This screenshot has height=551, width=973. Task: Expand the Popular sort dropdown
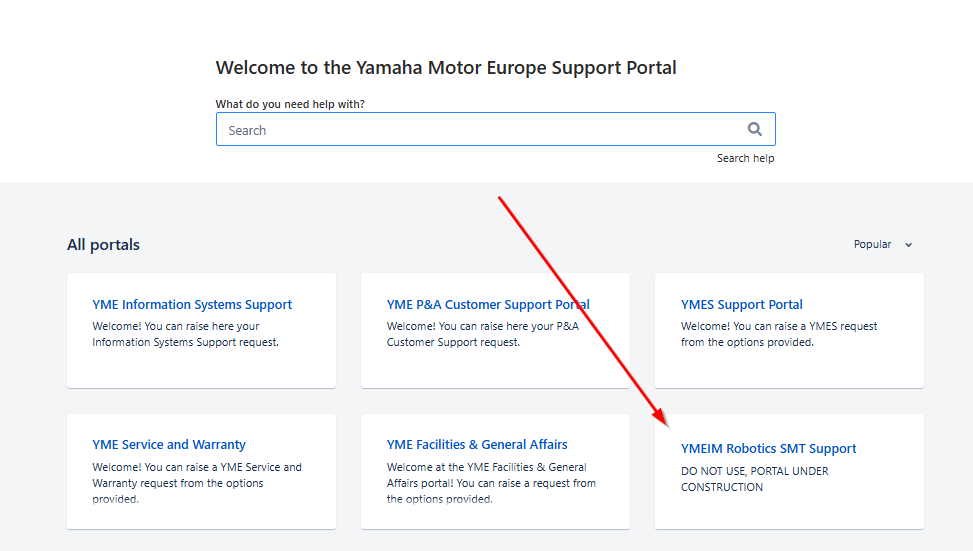click(882, 244)
